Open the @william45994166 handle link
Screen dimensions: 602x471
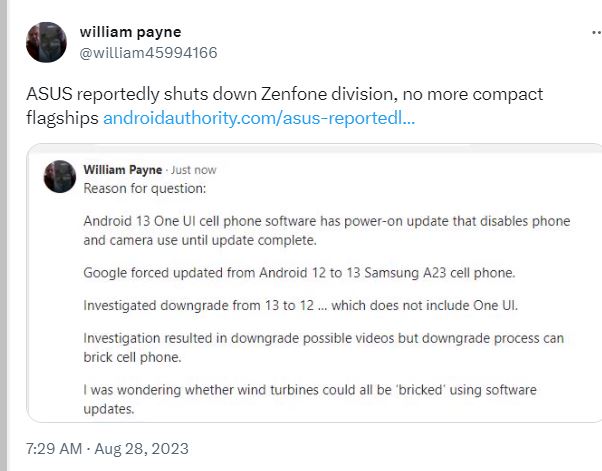point(148,53)
